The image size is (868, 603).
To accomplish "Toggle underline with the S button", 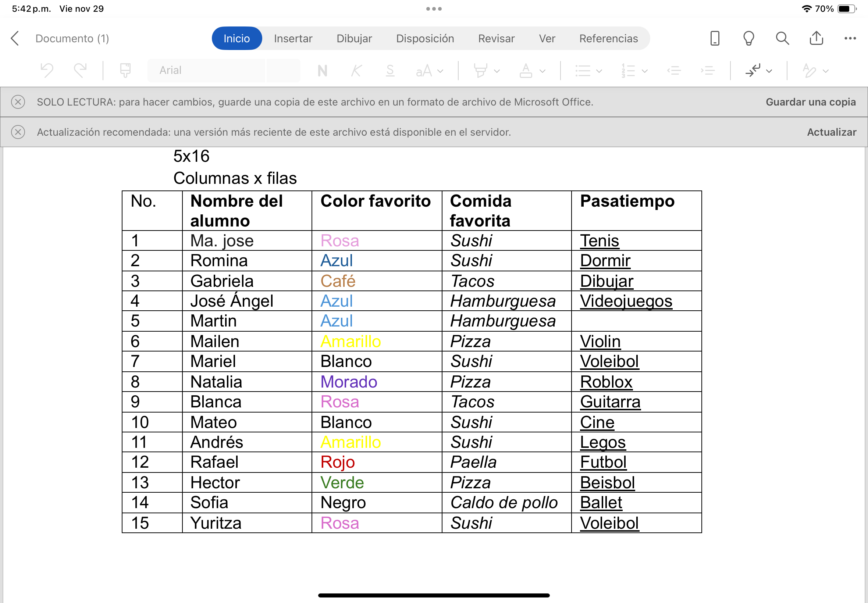I will point(390,71).
